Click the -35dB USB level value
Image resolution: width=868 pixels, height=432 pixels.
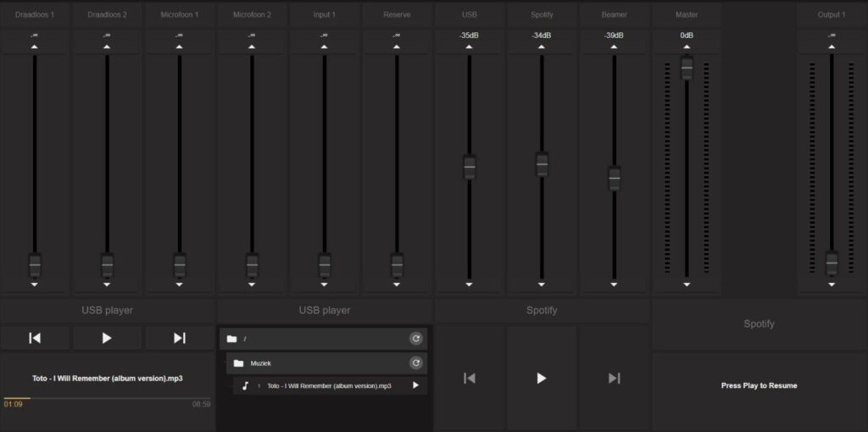469,36
